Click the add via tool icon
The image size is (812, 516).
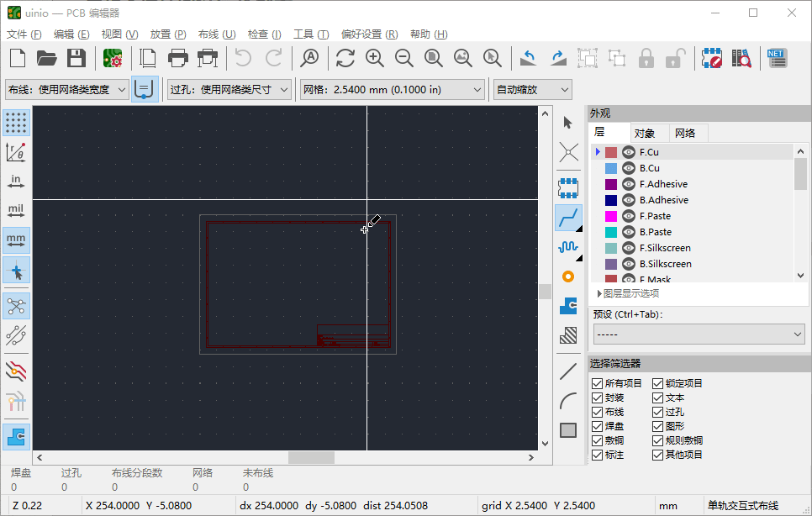(x=568, y=276)
